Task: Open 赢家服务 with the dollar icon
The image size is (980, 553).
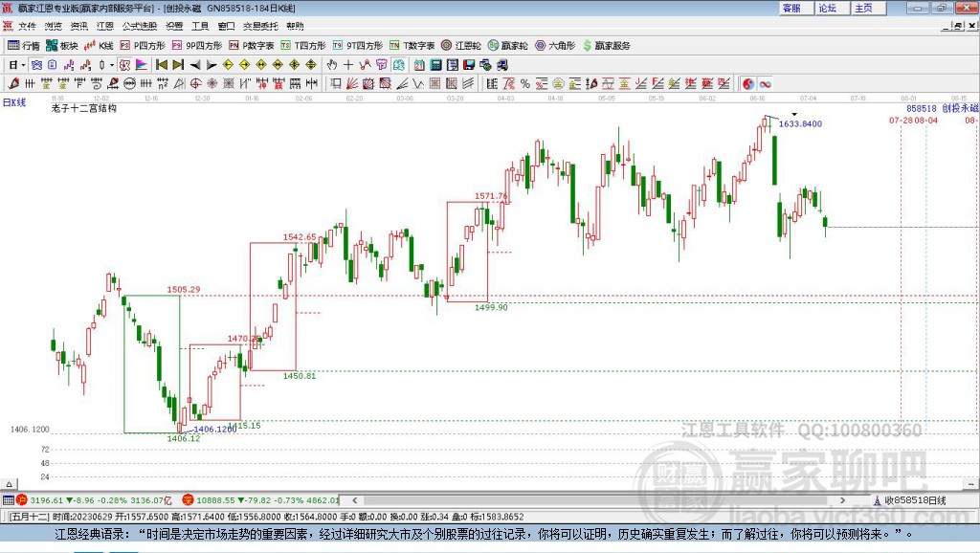Action: [x=606, y=46]
